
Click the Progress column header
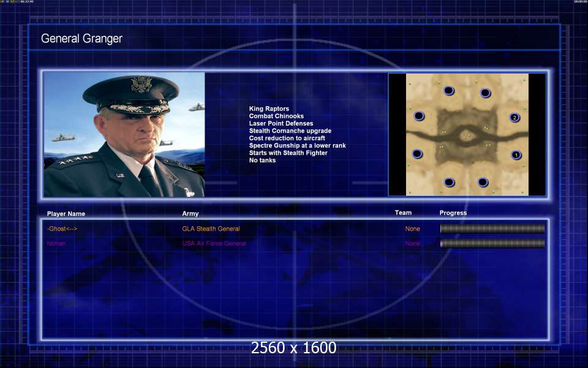coord(453,213)
